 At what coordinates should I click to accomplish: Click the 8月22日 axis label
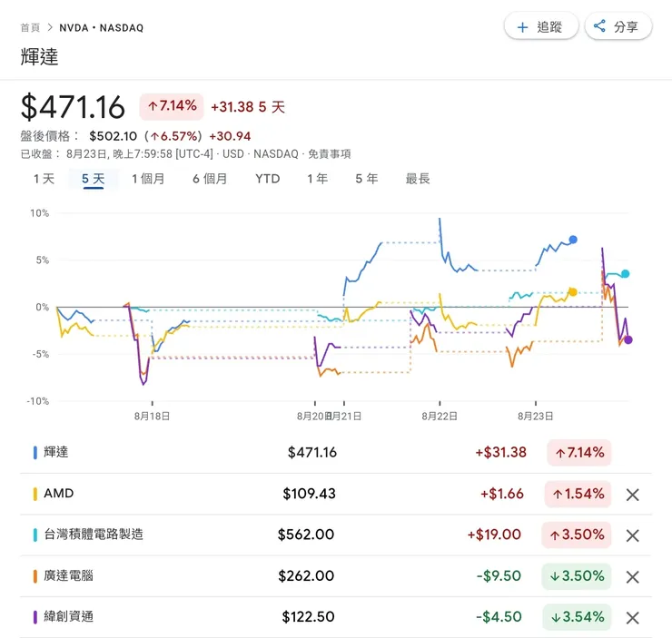click(x=440, y=417)
